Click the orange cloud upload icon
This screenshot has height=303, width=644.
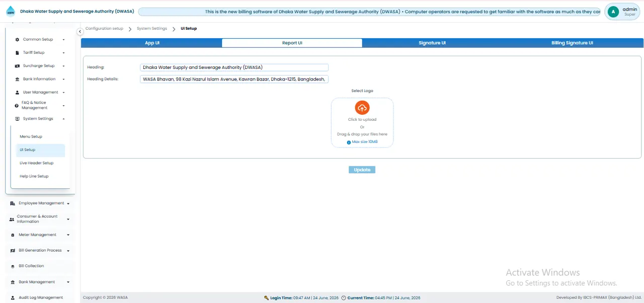[362, 108]
